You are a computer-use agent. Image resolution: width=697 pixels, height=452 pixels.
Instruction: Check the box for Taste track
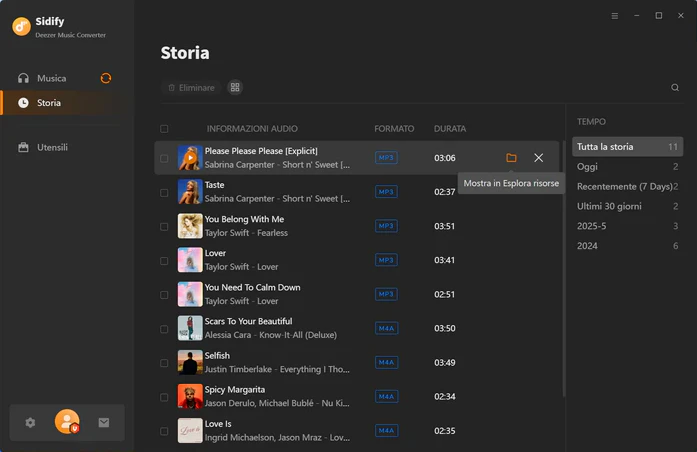coord(164,193)
